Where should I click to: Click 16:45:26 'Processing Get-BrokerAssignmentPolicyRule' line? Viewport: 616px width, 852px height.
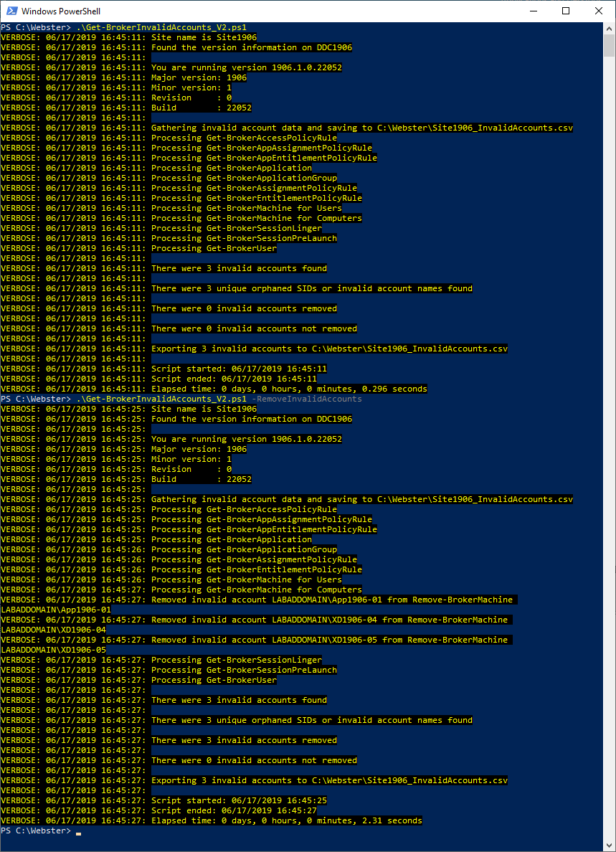click(x=179, y=559)
